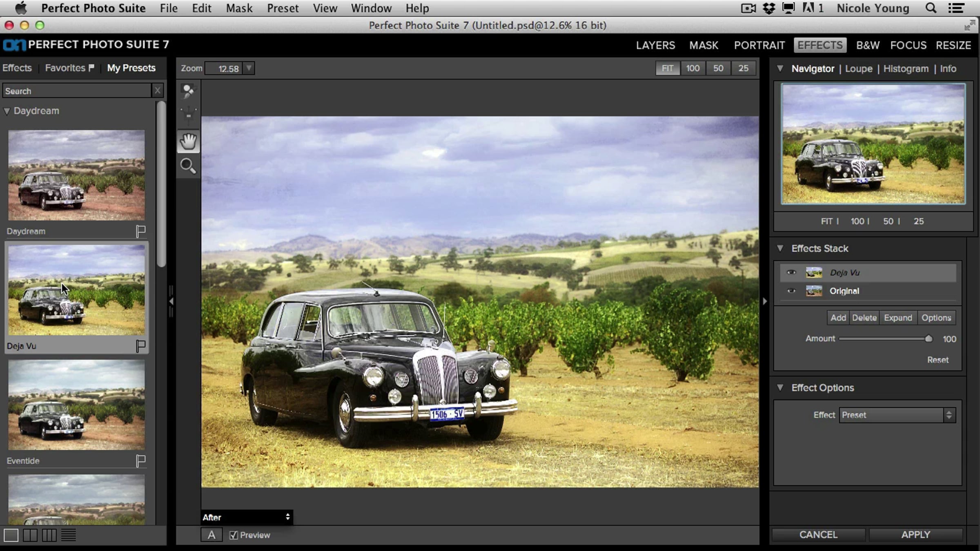Image resolution: width=980 pixels, height=551 pixels.
Task: Open the File menu
Action: [x=169, y=8]
